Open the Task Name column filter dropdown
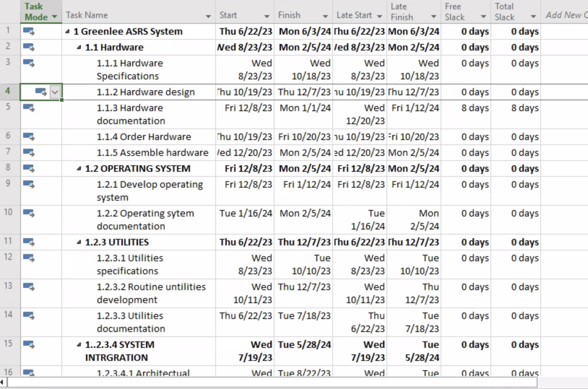This screenshot has width=588, height=389. point(208,16)
